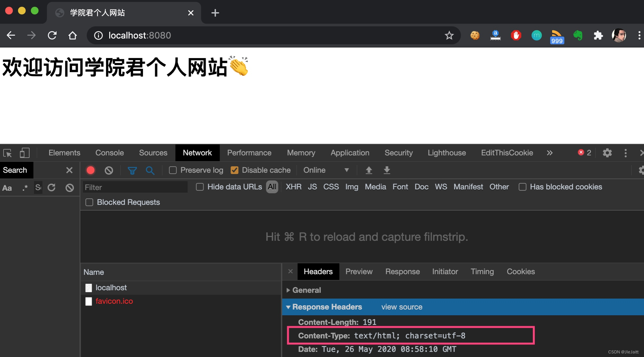Screen dimensions: 644x357
Task: Enable the Preserve log checkbox
Action: point(172,170)
